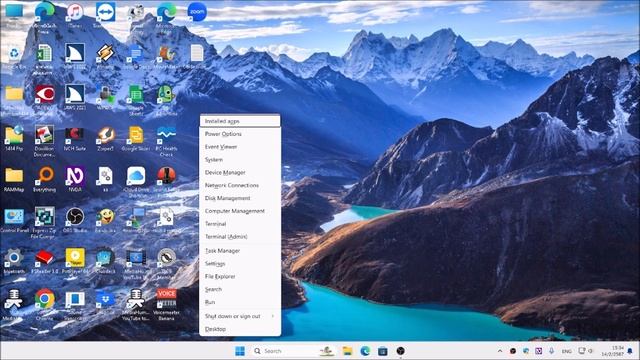This screenshot has width=640, height=360.
Task: Launch PC Health Check shortcut
Action: coord(166,141)
